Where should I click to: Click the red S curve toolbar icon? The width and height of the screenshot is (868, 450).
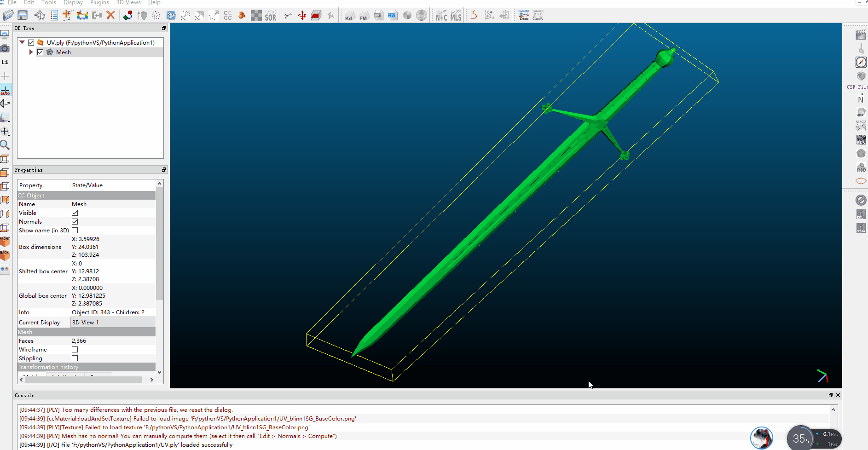point(474,15)
